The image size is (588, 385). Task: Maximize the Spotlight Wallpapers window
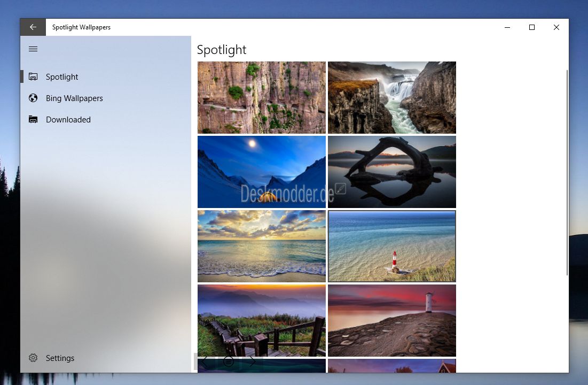(x=532, y=27)
